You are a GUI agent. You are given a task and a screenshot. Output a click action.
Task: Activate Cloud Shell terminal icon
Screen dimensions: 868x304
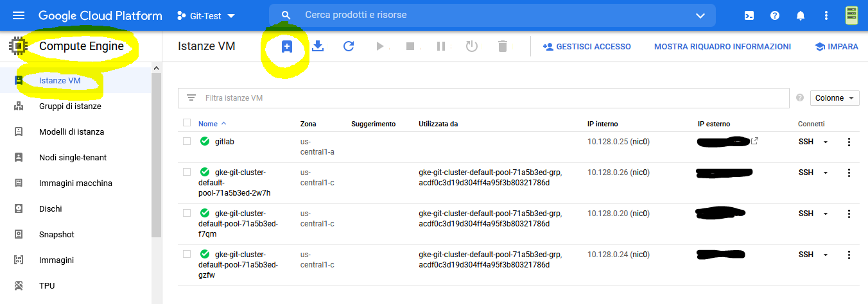pos(749,15)
